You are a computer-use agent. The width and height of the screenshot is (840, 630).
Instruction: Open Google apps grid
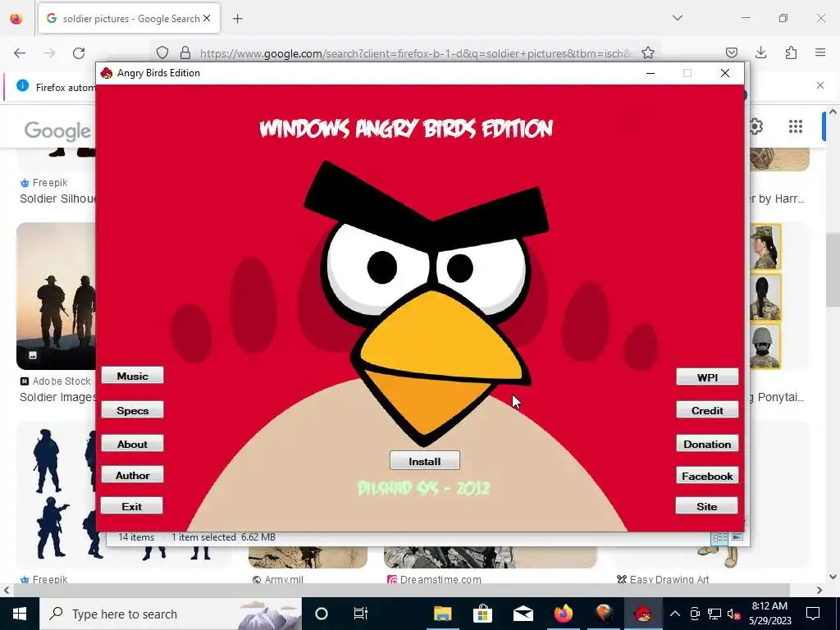[x=796, y=126]
